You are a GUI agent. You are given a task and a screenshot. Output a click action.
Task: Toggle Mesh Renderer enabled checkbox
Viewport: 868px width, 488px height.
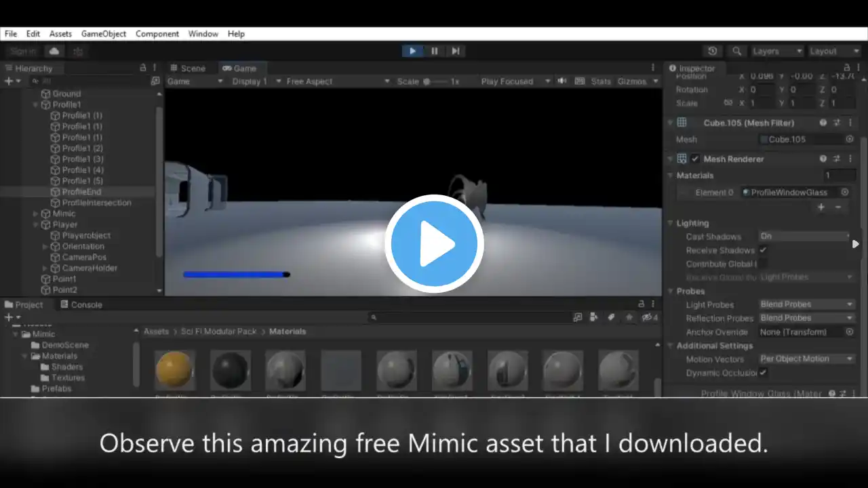[695, 159]
